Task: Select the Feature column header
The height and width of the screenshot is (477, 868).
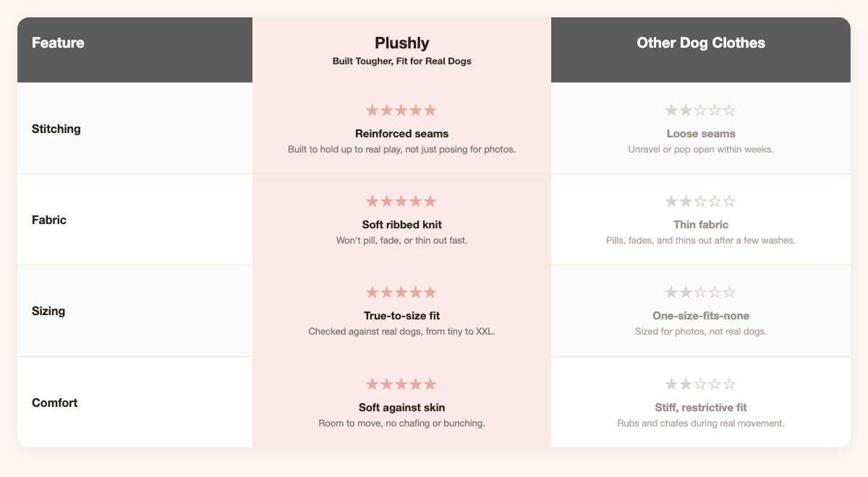Action: point(58,43)
